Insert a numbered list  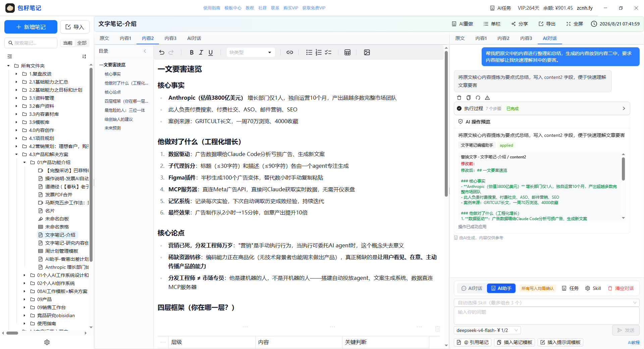(319, 52)
